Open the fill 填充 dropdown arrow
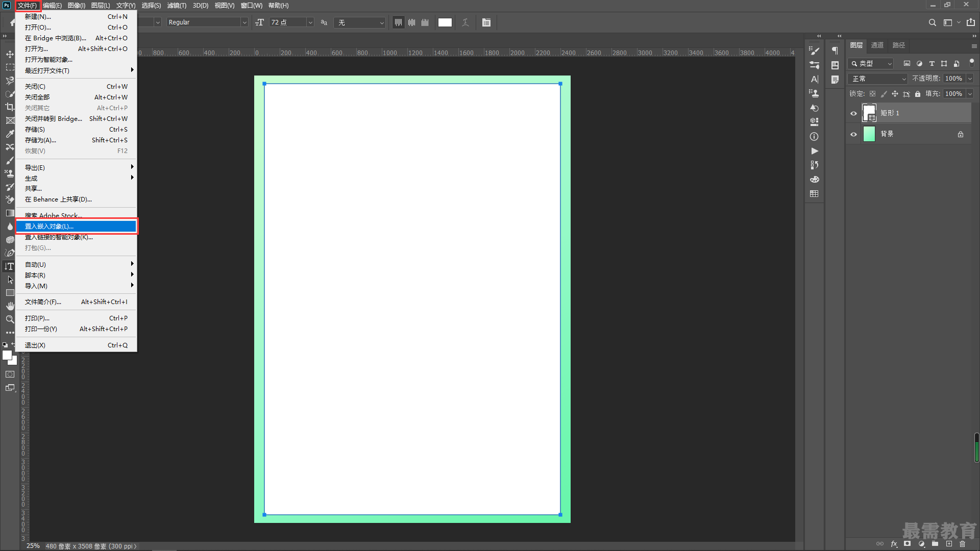This screenshot has height=551, width=980. (x=970, y=94)
